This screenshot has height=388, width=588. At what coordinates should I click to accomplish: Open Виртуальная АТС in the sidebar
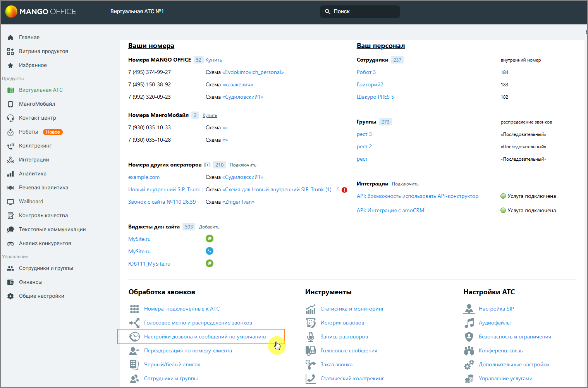tap(41, 90)
